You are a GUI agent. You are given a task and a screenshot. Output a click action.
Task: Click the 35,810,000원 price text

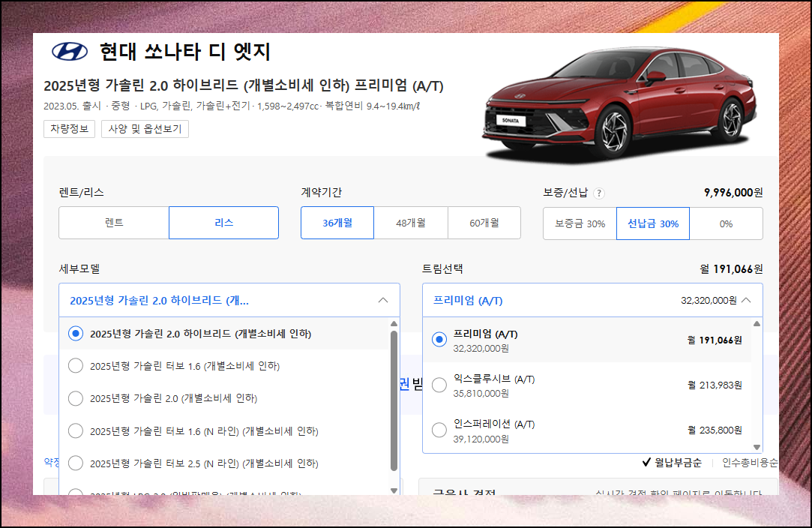coord(481,393)
